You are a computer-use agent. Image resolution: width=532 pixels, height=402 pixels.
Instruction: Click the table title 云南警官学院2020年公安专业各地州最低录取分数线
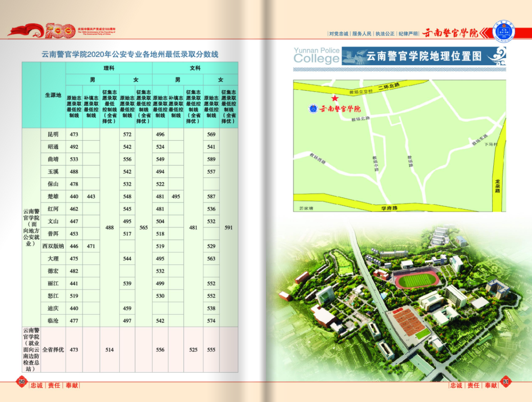[x=130, y=54]
